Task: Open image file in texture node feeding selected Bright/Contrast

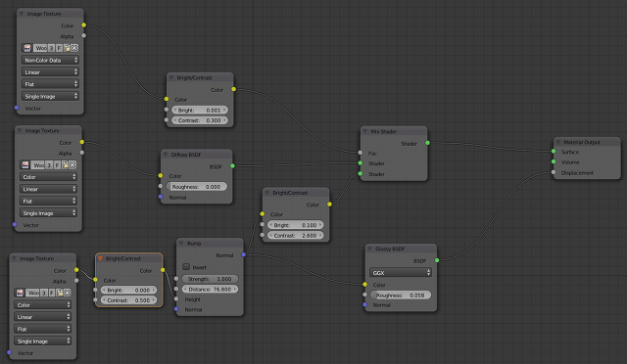Action: 60,293
